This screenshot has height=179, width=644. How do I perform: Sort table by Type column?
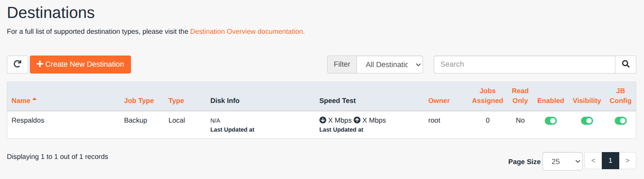(x=176, y=101)
